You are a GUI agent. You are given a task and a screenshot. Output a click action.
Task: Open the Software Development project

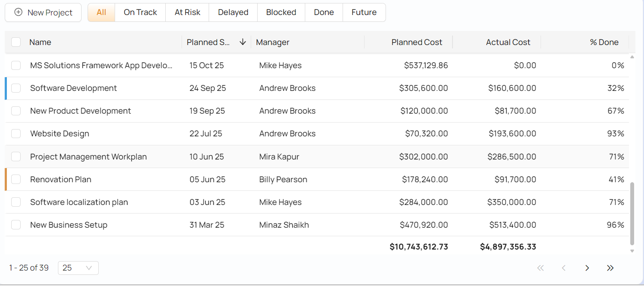point(73,88)
